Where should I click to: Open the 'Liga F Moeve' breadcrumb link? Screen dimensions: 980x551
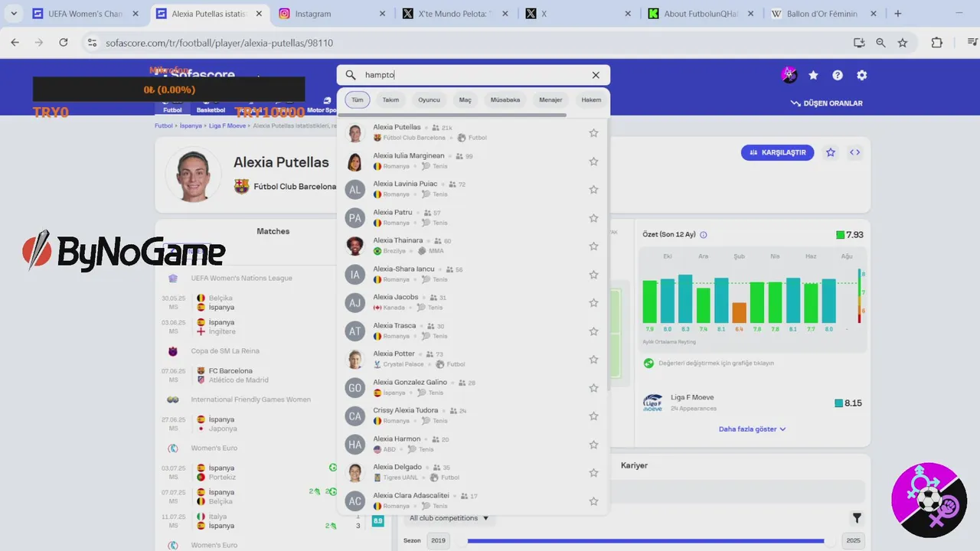click(x=227, y=126)
